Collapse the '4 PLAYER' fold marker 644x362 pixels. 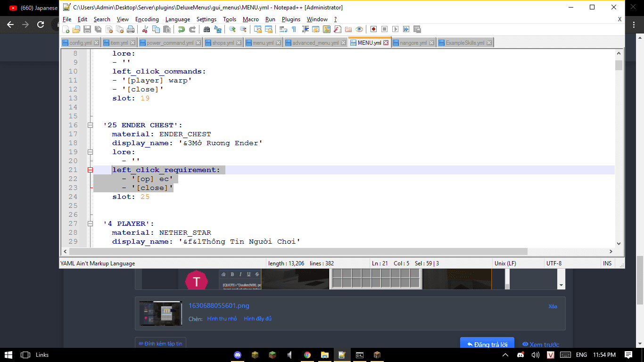point(90,224)
